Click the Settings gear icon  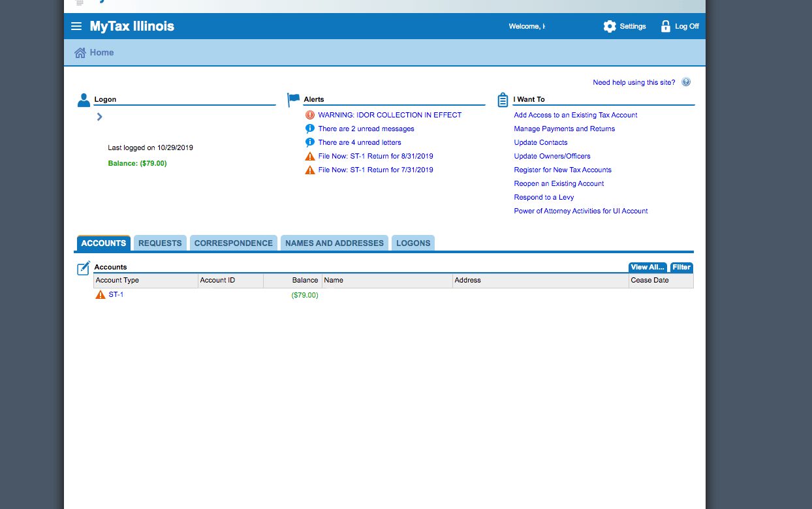point(610,26)
